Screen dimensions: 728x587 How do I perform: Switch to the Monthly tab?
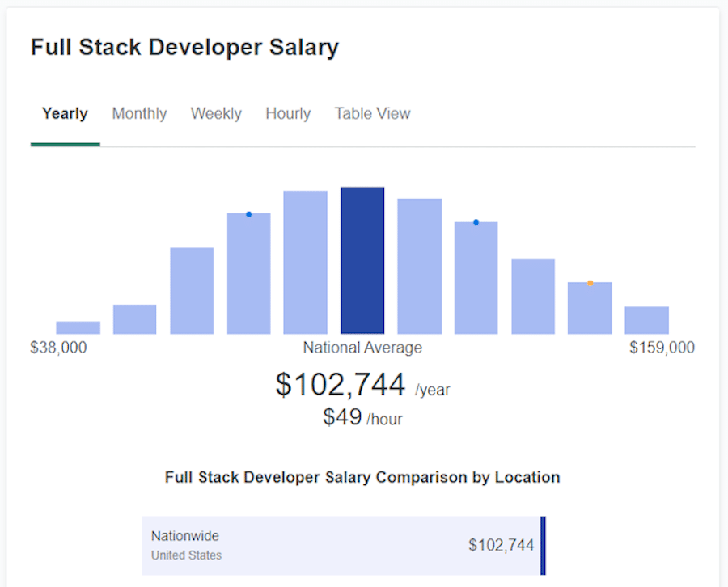139,113
